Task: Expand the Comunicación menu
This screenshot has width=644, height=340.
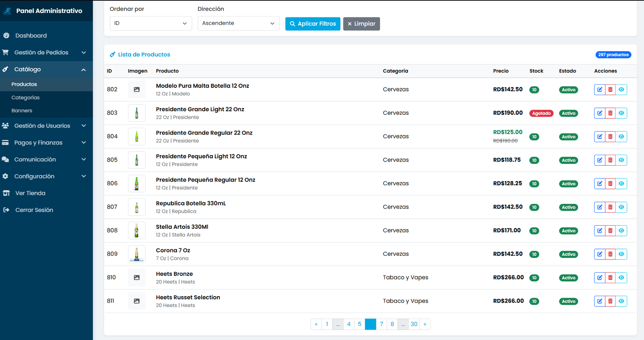Action: [x=46, y=160]
